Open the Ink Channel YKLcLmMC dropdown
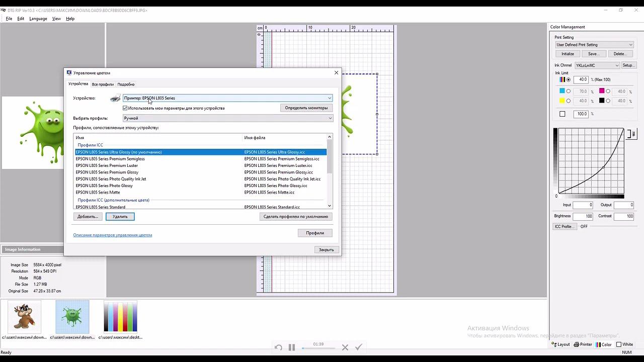 [597, 65]
